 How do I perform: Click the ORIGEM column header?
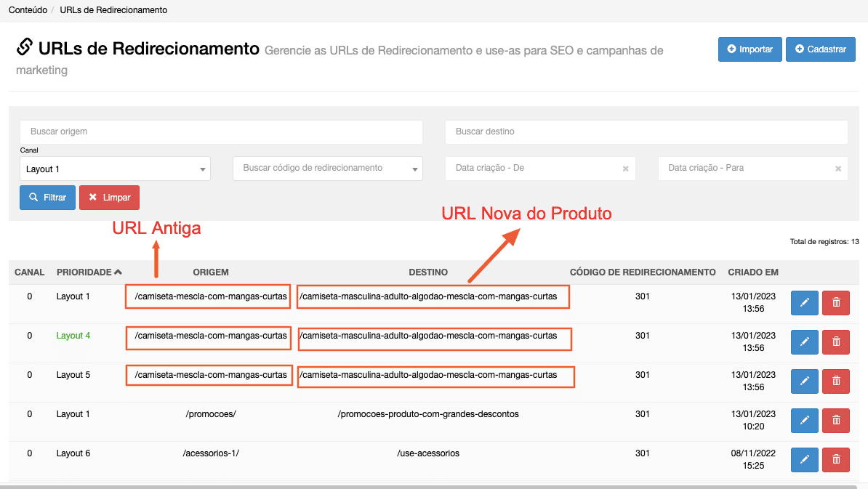210,272
